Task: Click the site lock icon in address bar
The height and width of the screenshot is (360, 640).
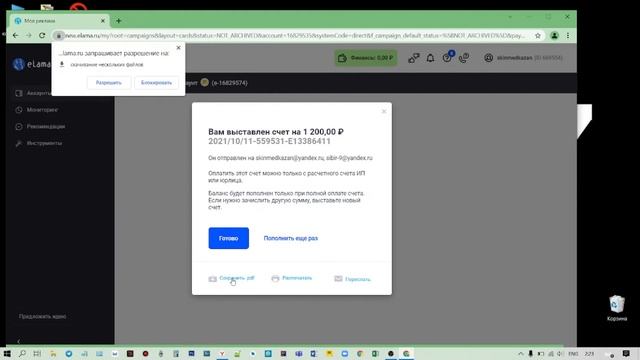Action: point(59,36)
